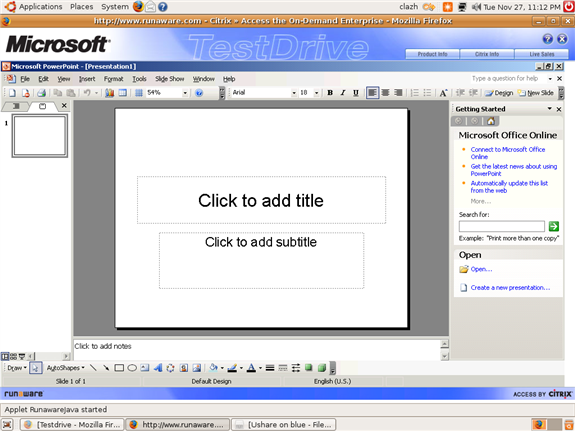Viewport: 575px width, 431px height.
Task: Click the Print icon in standard toolbar
Action: point(41,93)
